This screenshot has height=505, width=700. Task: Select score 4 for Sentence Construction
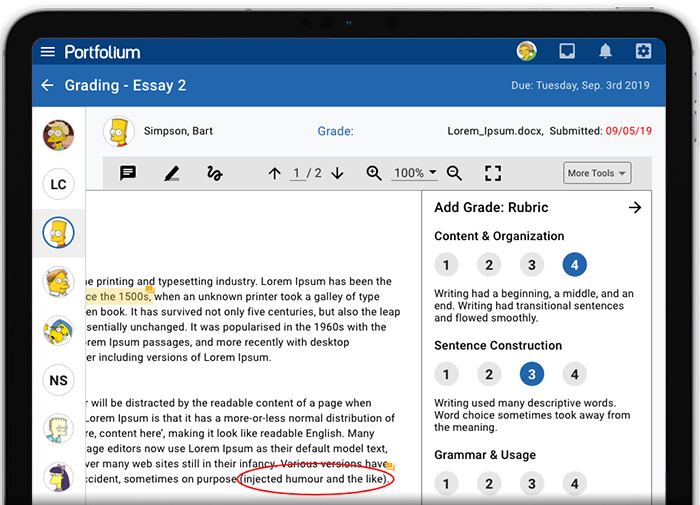(x=574, y=374)
